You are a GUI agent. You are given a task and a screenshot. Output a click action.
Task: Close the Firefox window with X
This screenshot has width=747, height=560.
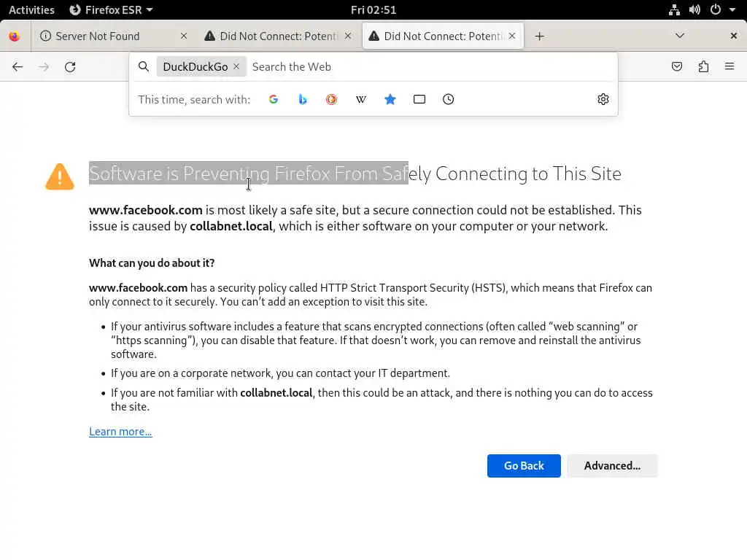pyautogui.click(x=734, y=36)
